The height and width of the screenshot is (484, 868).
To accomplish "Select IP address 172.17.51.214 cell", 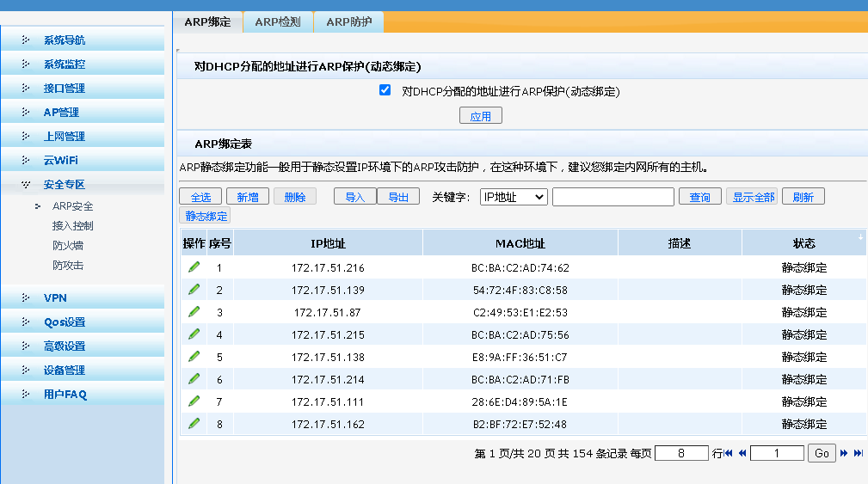I will coord(329,379).
